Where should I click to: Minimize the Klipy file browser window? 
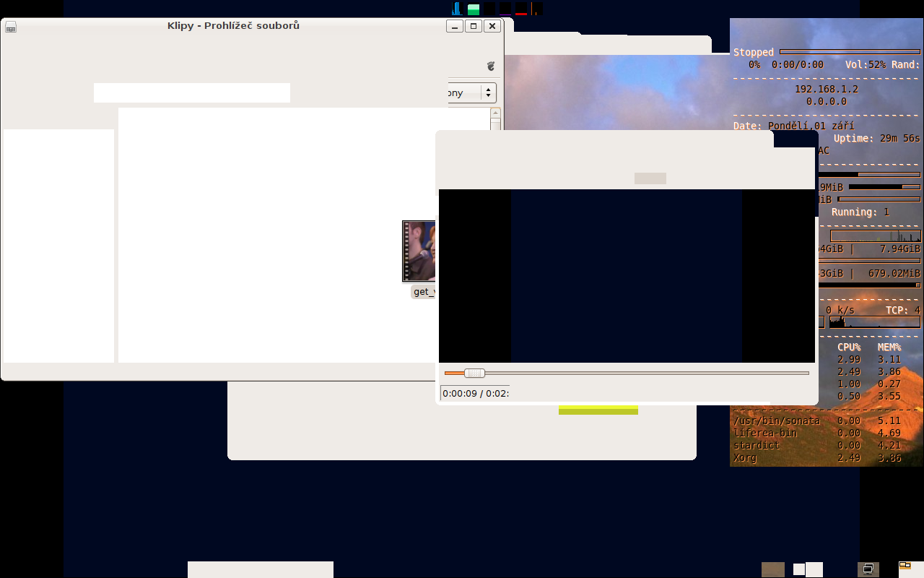tap(455, 26)
